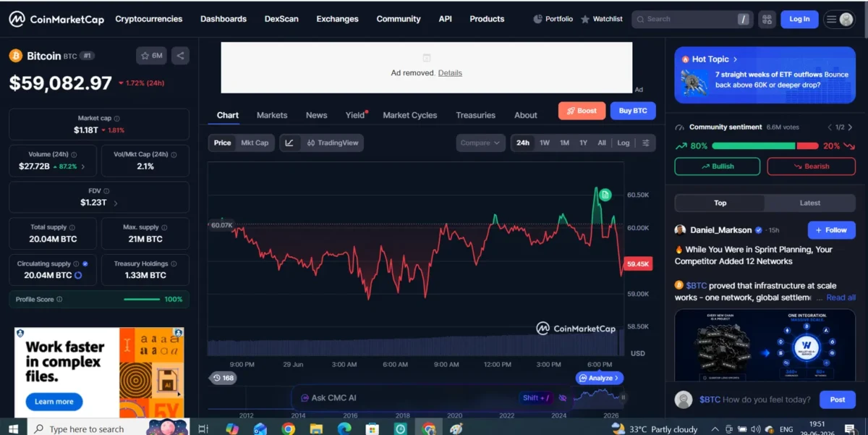Viewport: 868px width, 435px height.
Task: Click info icon beside Market cap
Action: click(117, 118)
